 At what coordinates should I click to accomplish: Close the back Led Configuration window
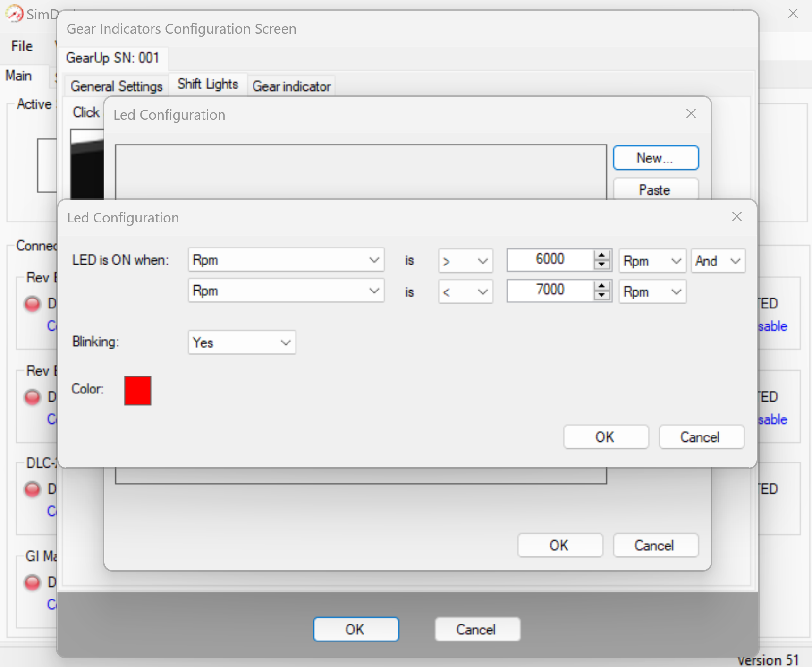[691, 114]
